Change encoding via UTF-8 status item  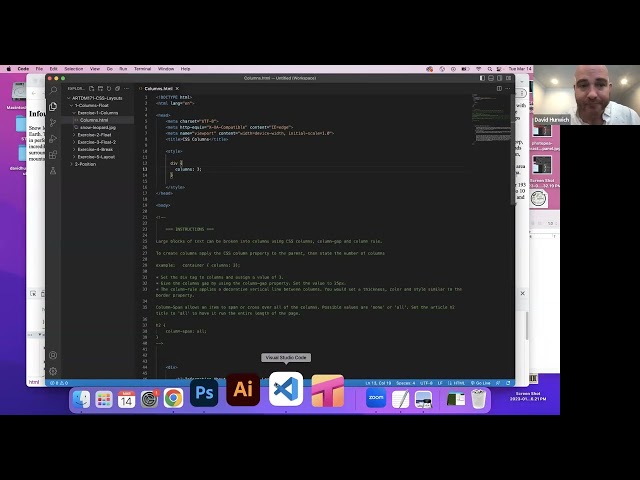click(426, 383)
